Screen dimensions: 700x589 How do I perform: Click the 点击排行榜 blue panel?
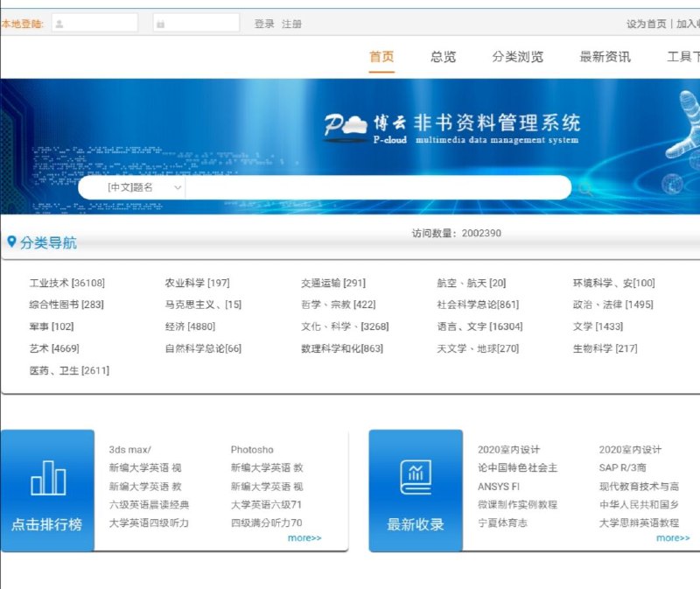point(47,490)
